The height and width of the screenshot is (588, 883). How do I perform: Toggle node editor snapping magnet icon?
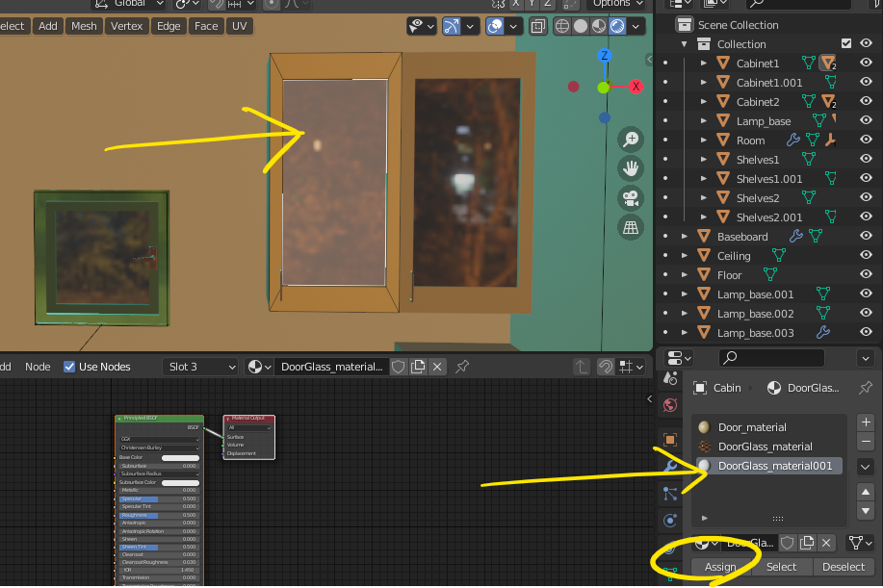point(606,367)
